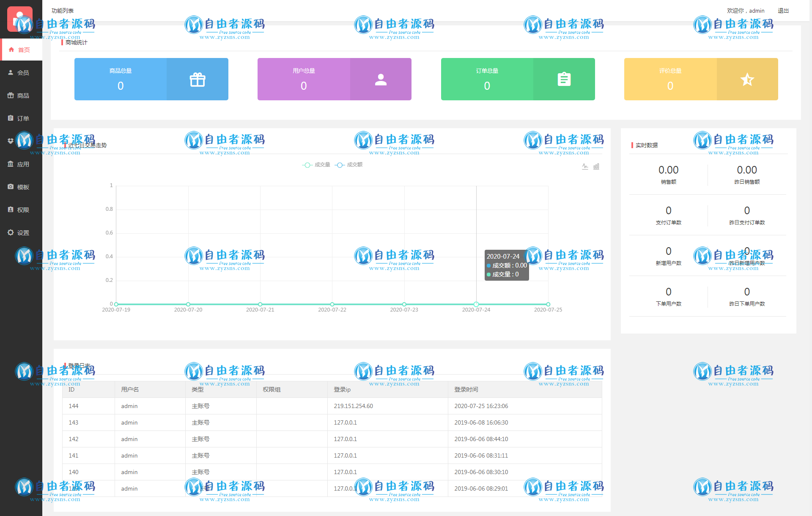This screenshot has width=812, height=516.
Task: Click the clipboard icon on 订单总量 card
Action: (564, 79)
